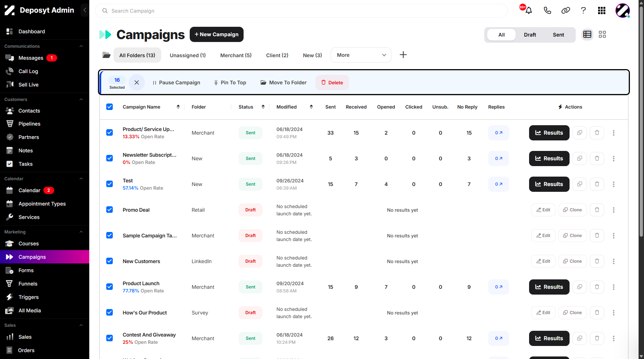Click the Search Campaign field
The height and width of the screenshot is (359, 644).
tap(301, 11)
